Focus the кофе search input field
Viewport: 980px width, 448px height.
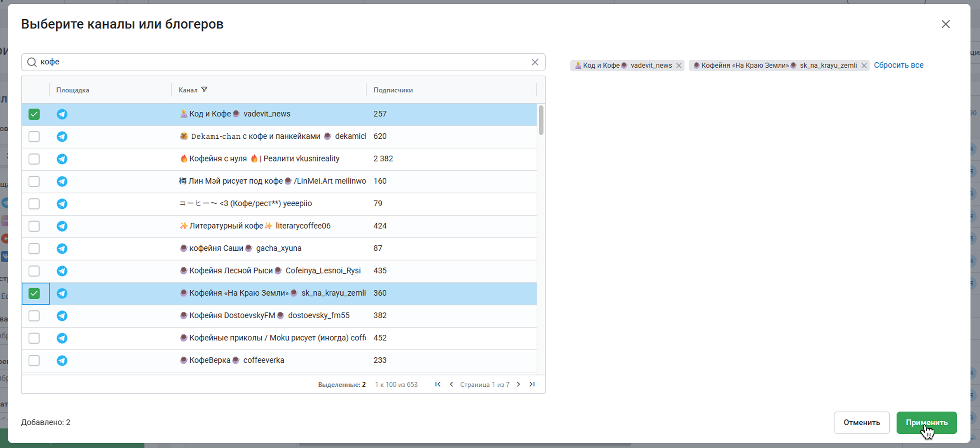[283, 62]
